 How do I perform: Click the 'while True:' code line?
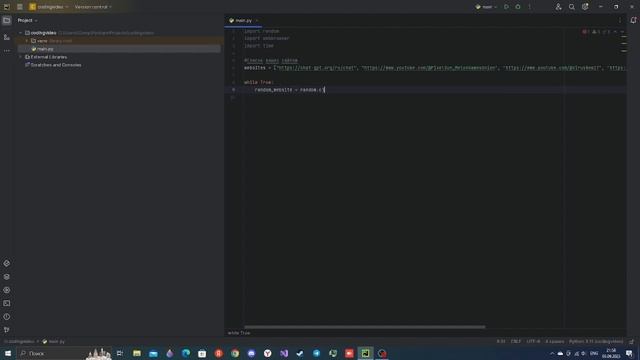259,82
